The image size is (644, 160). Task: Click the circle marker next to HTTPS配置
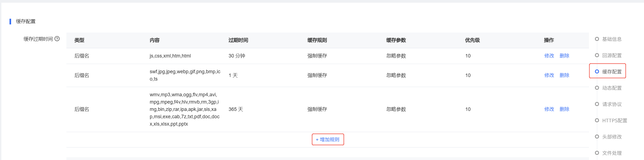coord(597,120)
